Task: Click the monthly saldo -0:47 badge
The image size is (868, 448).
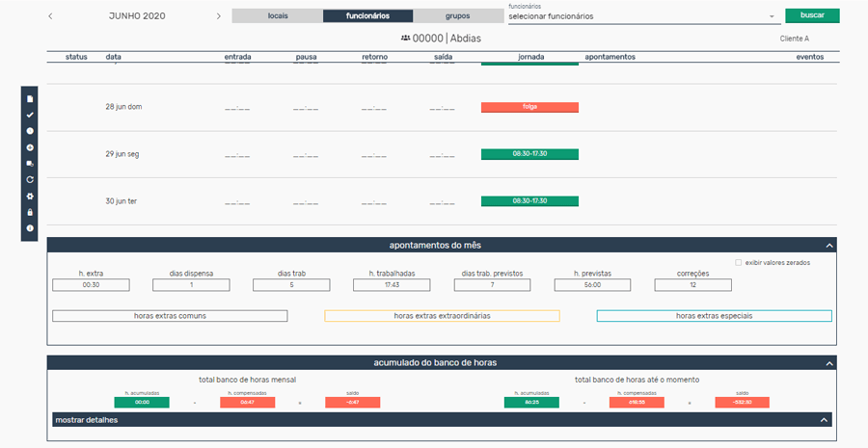Action: 353,403
